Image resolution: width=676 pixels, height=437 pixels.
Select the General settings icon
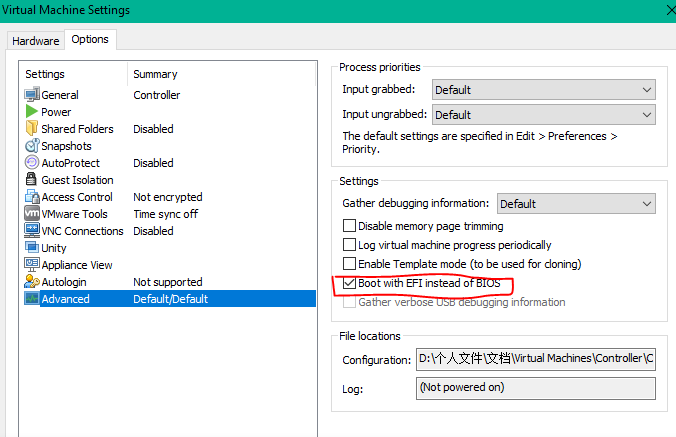click(x=32, y=95)
